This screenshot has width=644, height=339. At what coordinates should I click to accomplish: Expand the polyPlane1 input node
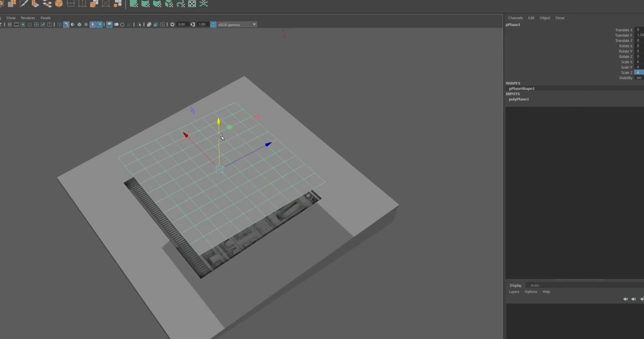pyautogui.click(x=519, y=99)
